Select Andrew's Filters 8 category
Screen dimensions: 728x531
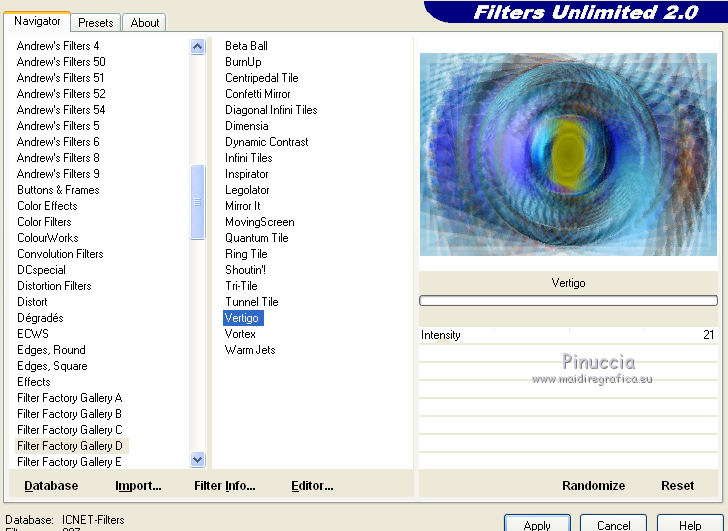pyautogui.click(x=58, y=158)
